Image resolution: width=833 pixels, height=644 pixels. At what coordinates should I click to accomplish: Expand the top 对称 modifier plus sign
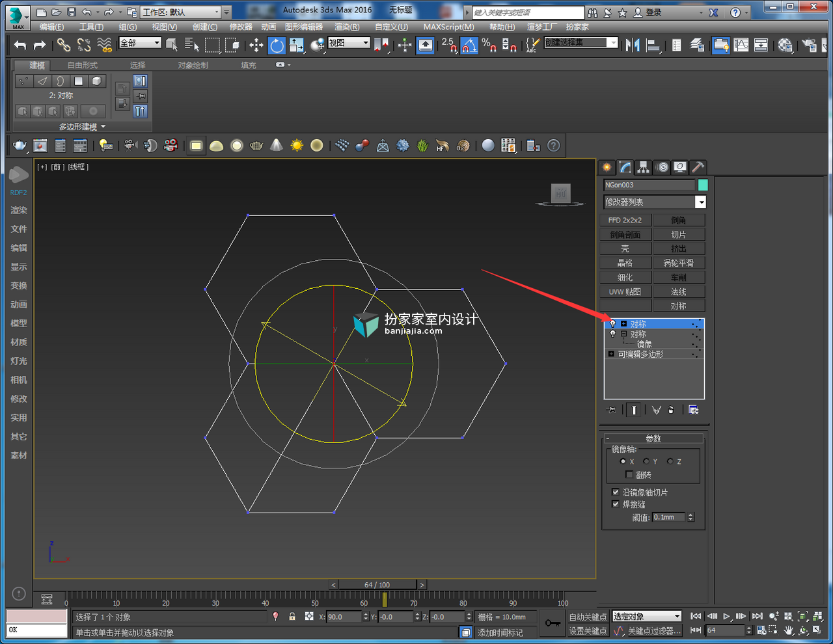click(x=623, y=324)
